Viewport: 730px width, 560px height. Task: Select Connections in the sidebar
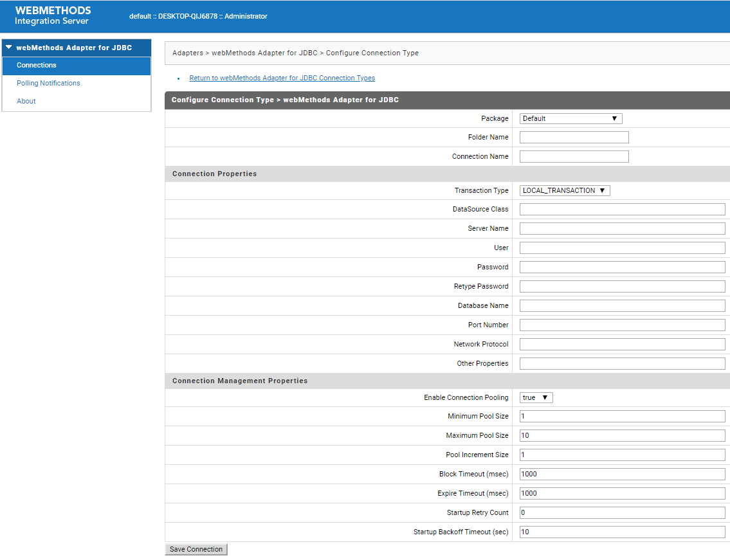coord(36,65)
